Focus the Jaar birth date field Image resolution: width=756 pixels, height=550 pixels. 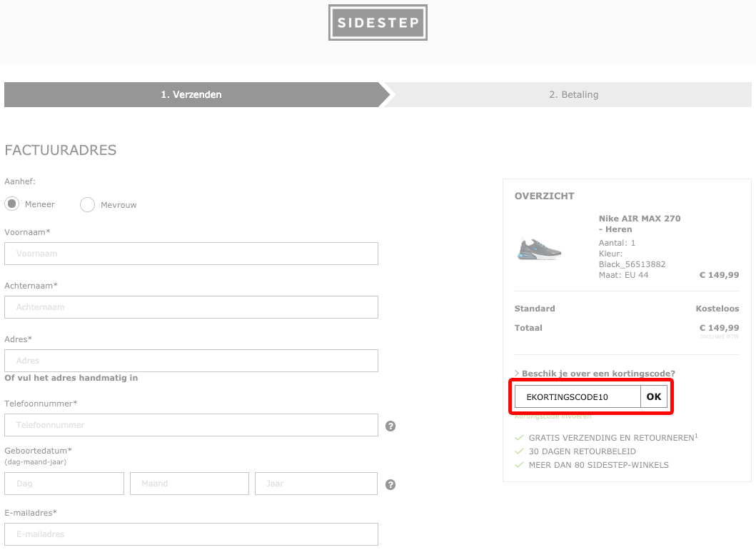316,484
